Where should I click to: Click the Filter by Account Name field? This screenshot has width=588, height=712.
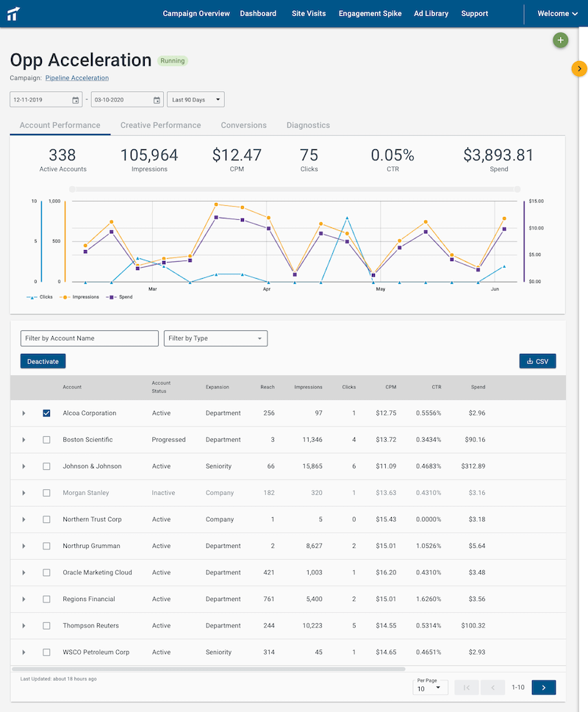tap(90, 338)
